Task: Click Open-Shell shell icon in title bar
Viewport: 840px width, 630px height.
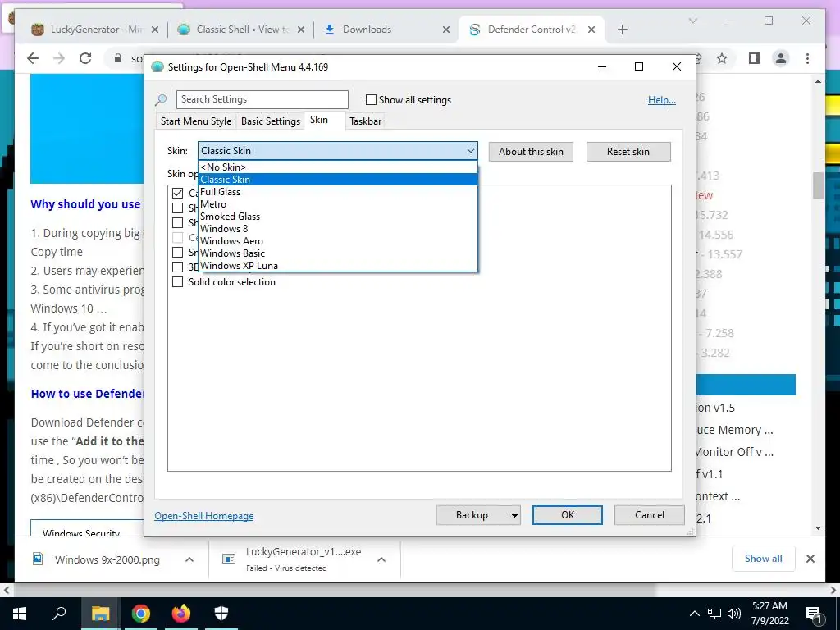Action: (157, 67)
